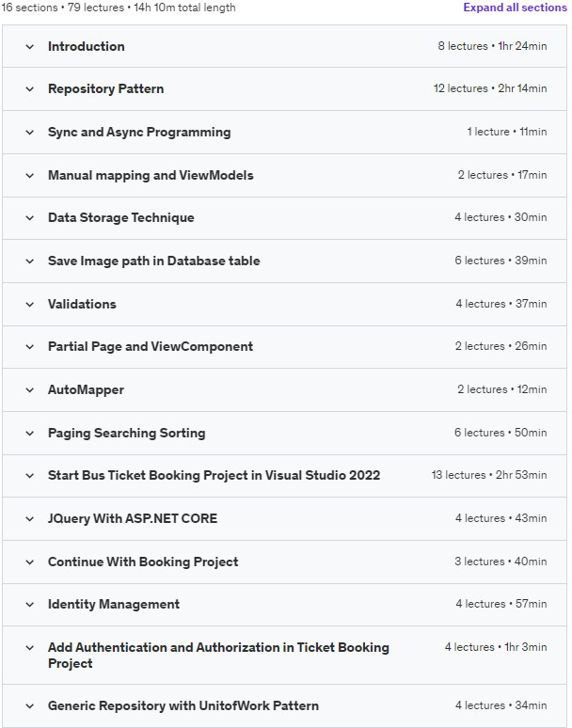Click '4 lectures • 34min' text
Viewport: 572px width, 728px height.
(500, 705)
